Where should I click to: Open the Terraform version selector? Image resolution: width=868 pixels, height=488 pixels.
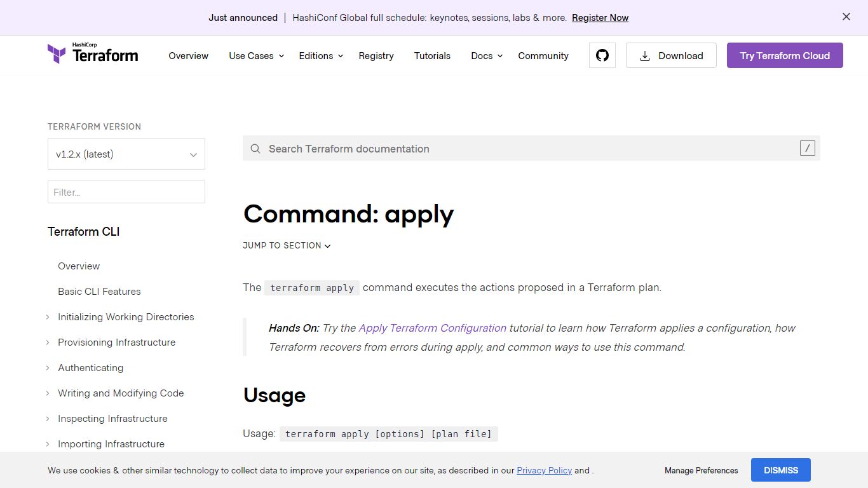click(126, 154)
